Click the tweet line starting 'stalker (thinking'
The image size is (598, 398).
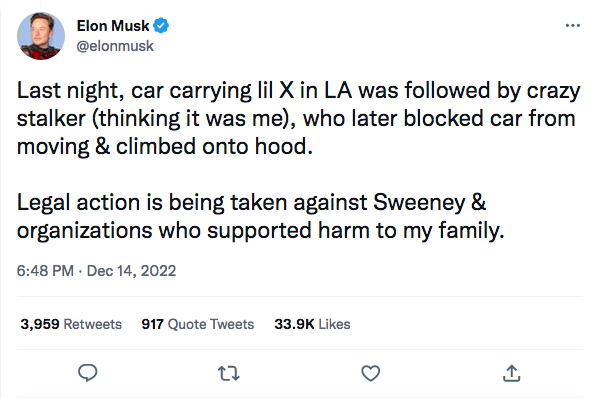pyautogui.click(x=296, y=119)
